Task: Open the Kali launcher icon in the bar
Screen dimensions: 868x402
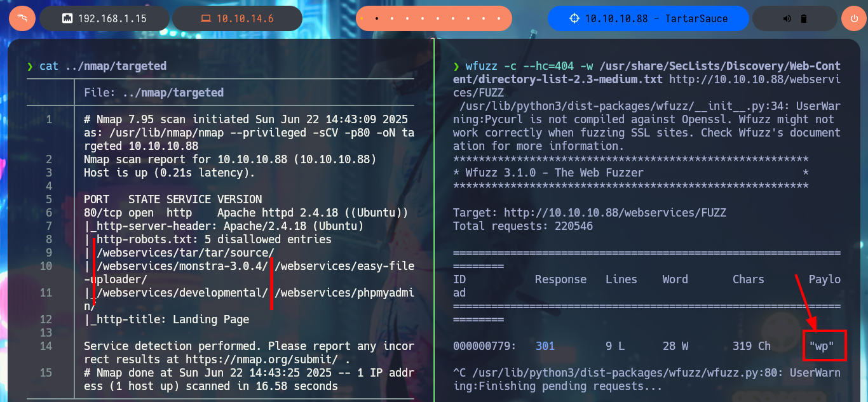Action: (x=22, y=18)
